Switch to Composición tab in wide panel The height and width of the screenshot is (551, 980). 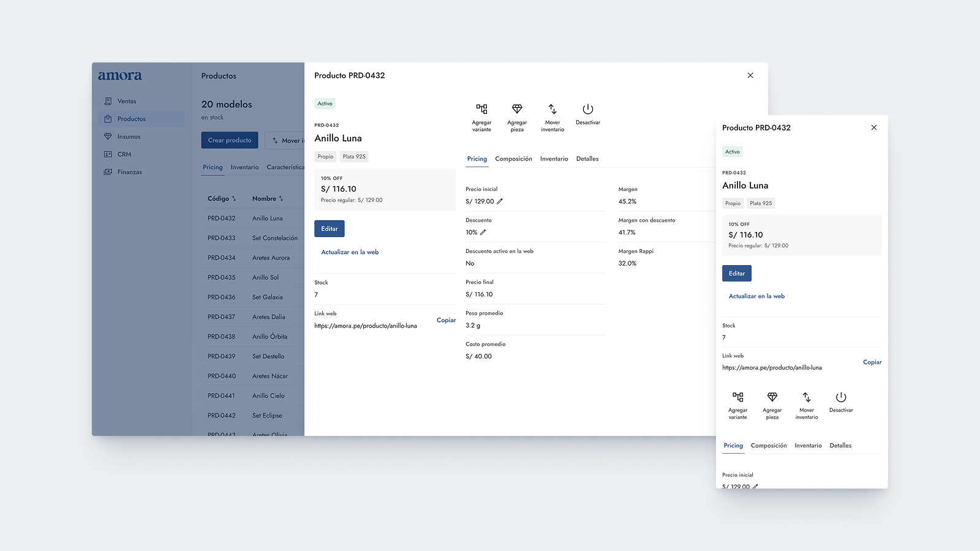[x=513, y=159]
